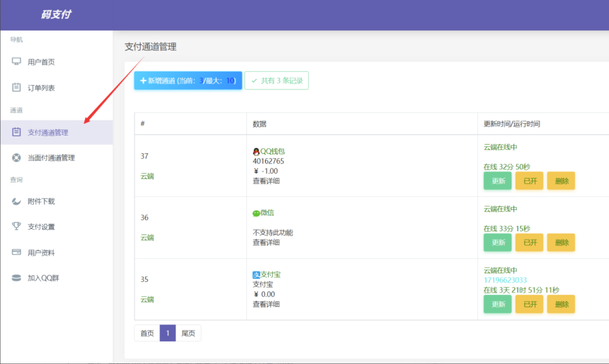The height and width of the screenshot is (364, 609).
Task: Click the lifebuoy icon beside 当面付通道管理
Action: click(16, 158)
